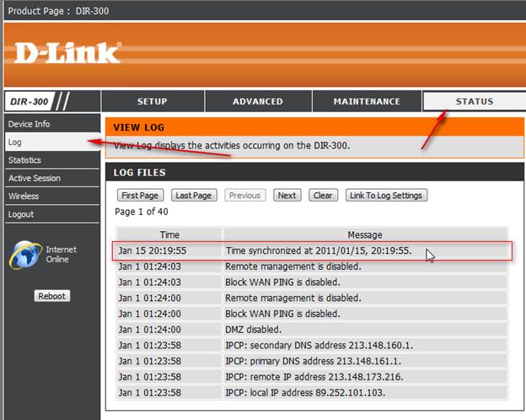Open Active Session in the sidebar
Screen dimensions: 526x420
52,178
